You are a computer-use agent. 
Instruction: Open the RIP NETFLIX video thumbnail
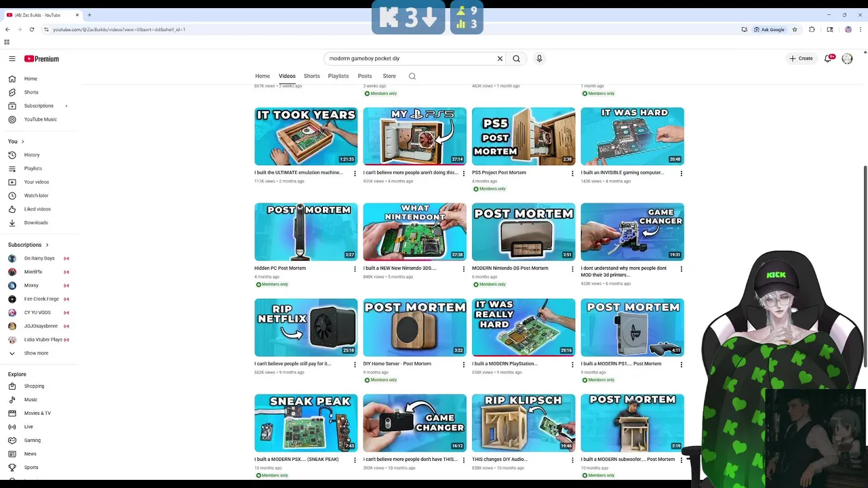pos(306,327)
